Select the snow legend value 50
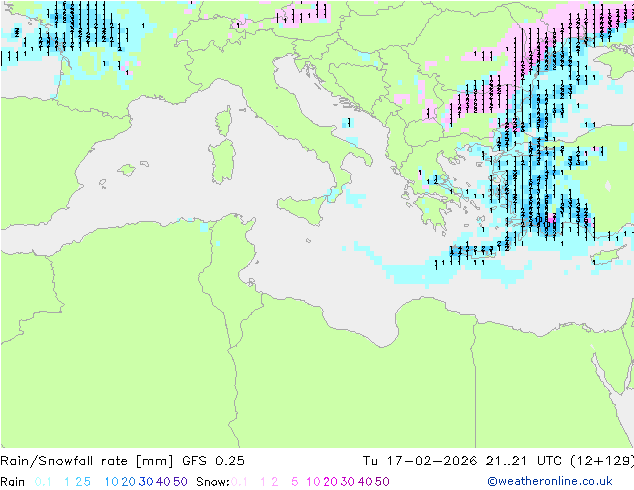 pyautogui.click(x=382, y=482)
